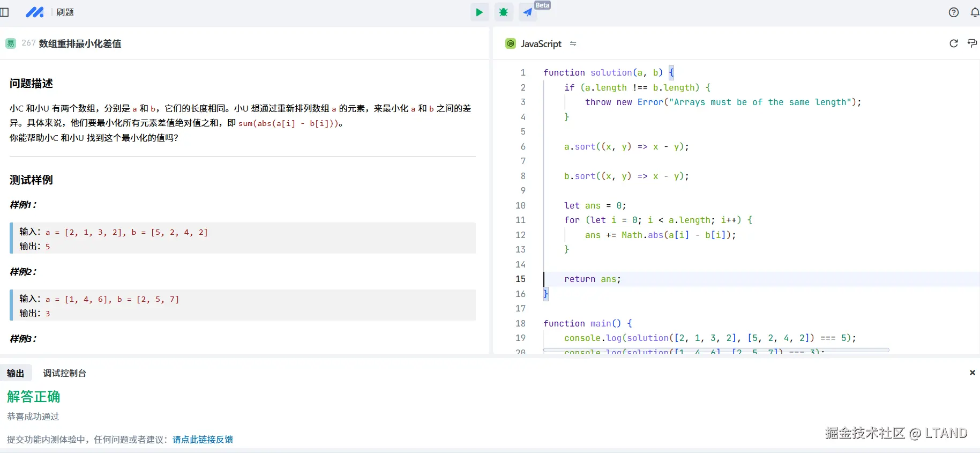Click the green Run code play button
This screenshot has height=453, width=980.
[479, 12]
